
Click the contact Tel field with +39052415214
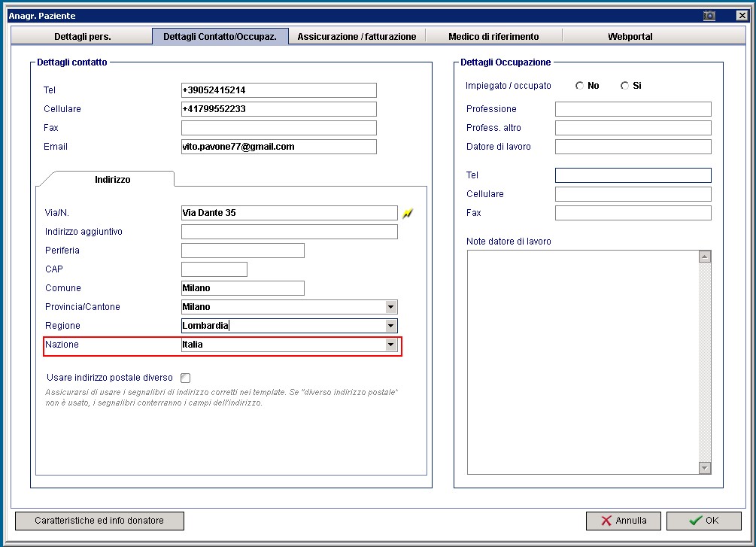coord(278,90)
